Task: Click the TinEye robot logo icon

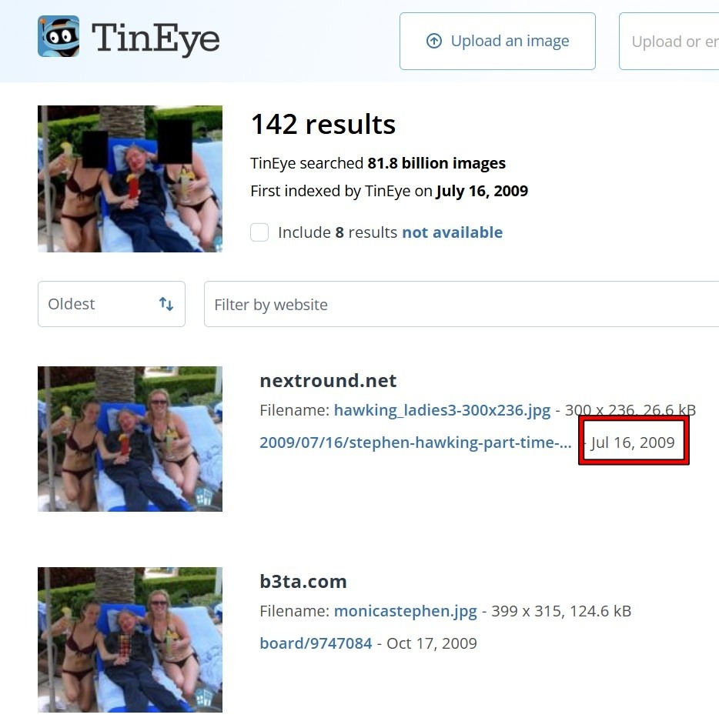Action: coord(59,36)
